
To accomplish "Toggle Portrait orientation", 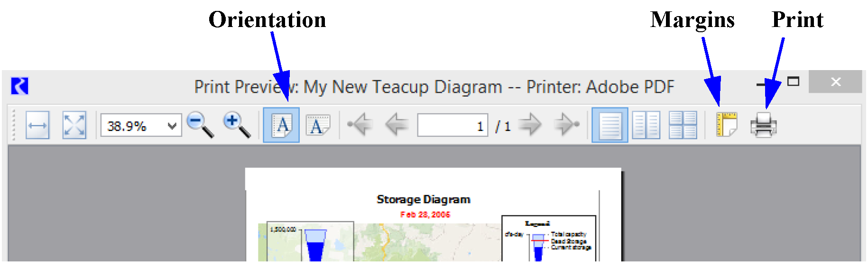I will (281, 126).
